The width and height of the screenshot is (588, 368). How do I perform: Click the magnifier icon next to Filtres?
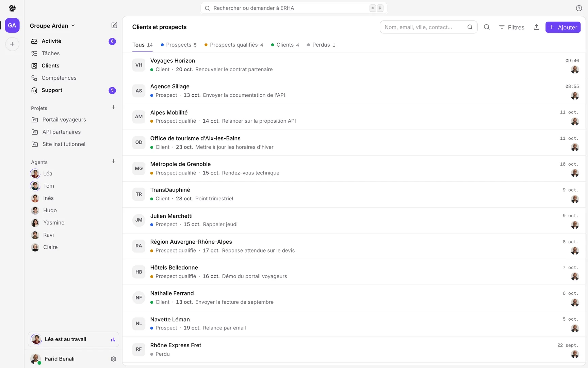(x=487, y=27)
